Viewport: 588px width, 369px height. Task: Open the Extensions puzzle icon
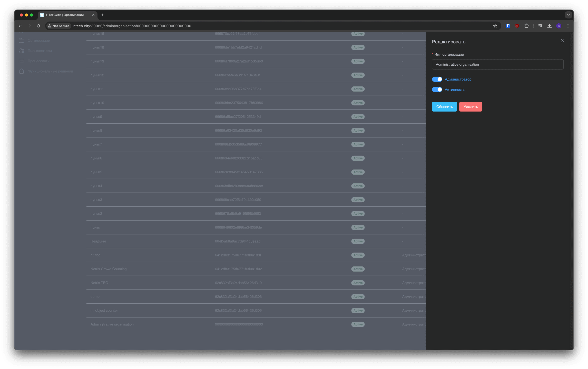click(x=526, y=26)
